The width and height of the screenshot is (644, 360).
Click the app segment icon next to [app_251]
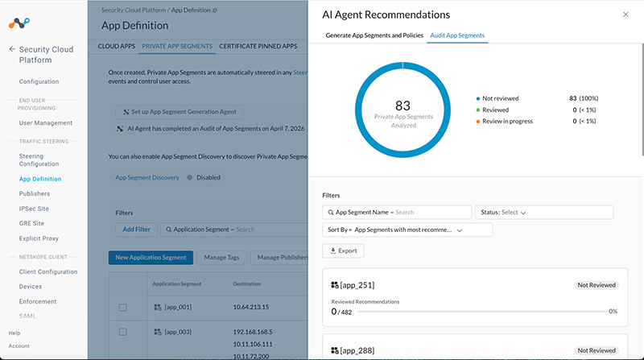tap(335, 285)
